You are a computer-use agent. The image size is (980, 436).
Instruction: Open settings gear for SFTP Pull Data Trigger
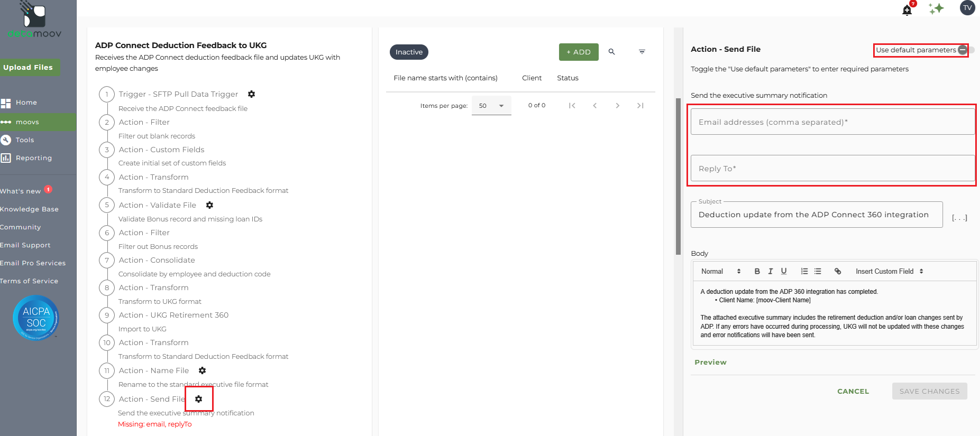tap(252, 94)
